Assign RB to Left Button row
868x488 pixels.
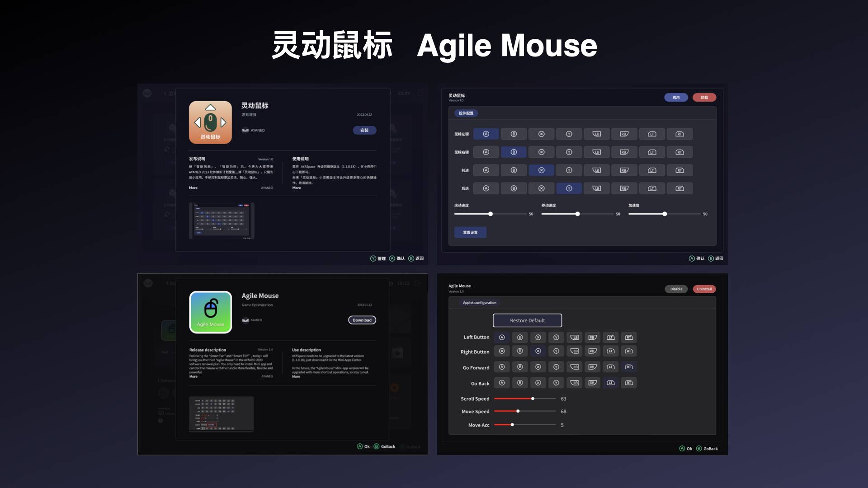pyautogui.click(x=593, y=337)
